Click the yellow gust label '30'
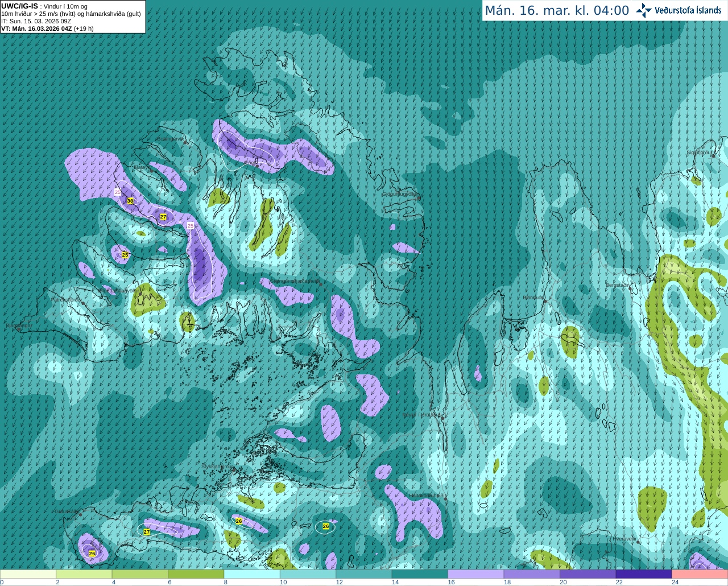Viewport: 728px width, 586px height. click(x=130, y=201)
